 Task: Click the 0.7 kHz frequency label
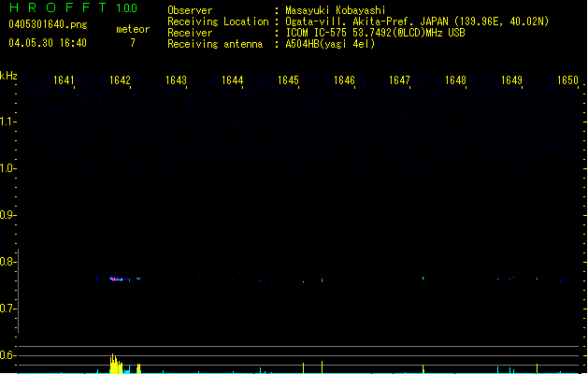(x=7, y=309)
